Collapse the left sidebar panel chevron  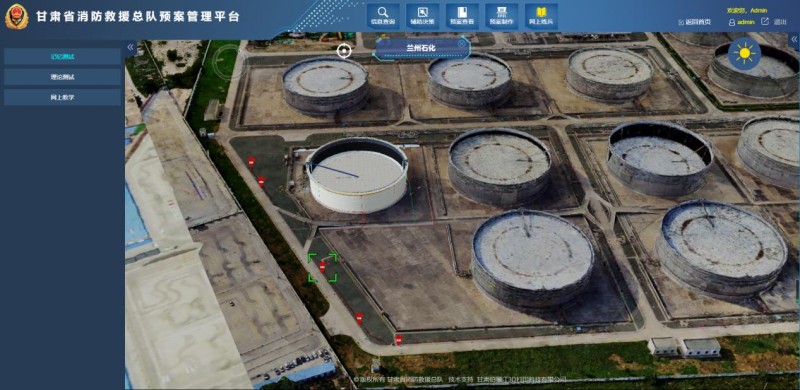coord(131,47)
